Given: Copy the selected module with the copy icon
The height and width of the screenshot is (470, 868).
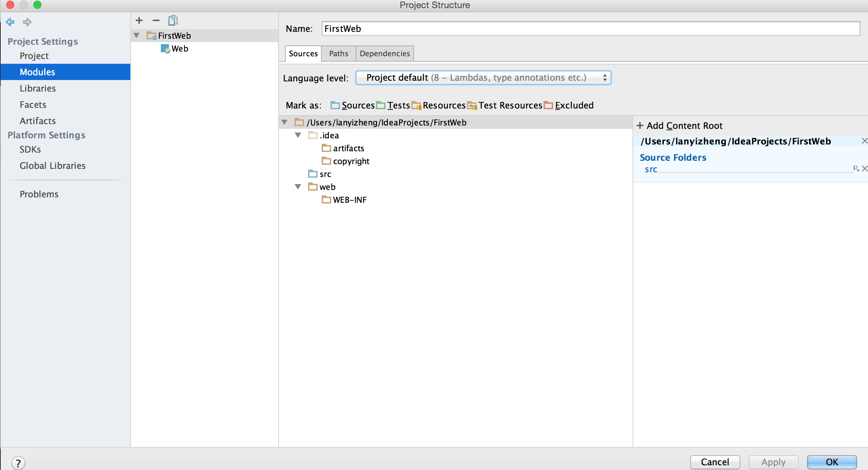Looking at the screenshot, I should pos(173,20).
